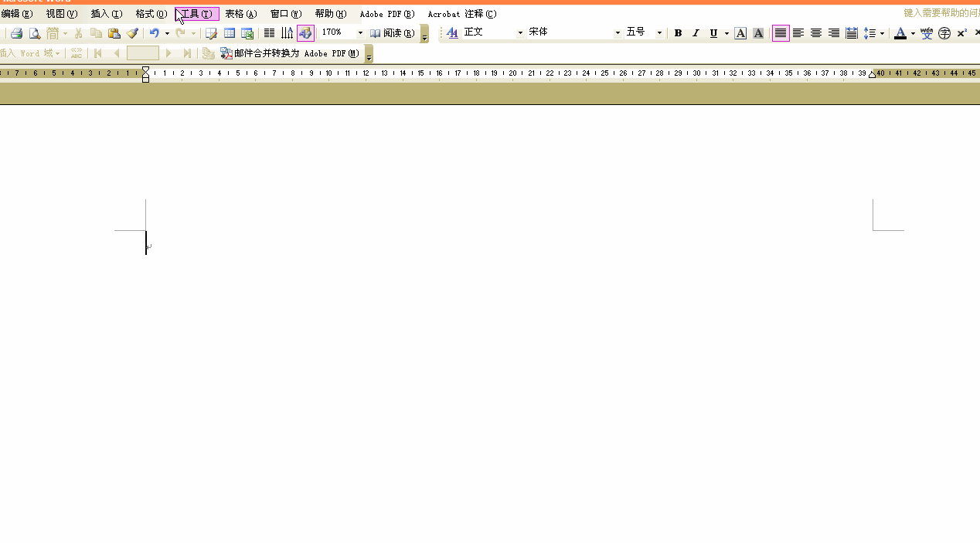
Task: Open the 窗口 (Window) menu
Action: point(286,14)
